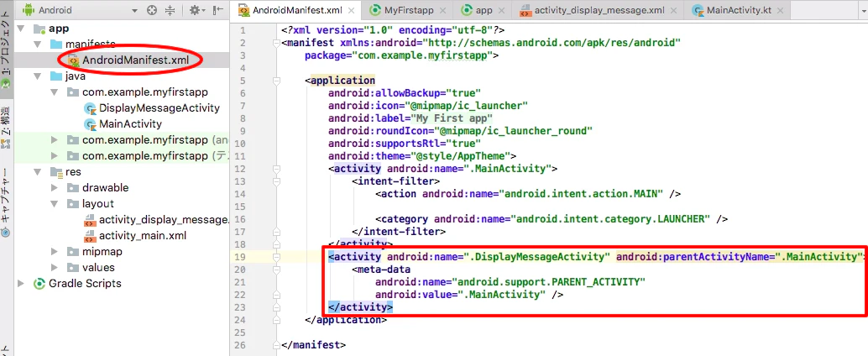The width and height of the screenshot is (868, 356).
Task: Click the Collapse All icon in Project panel
Action: pos(170,11)
